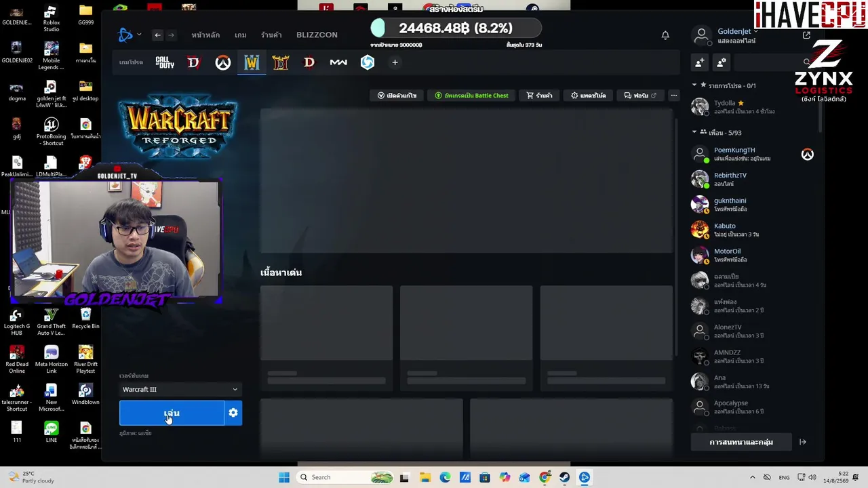Expand the Battle.net logo dropdown arrow

point(139,35)
